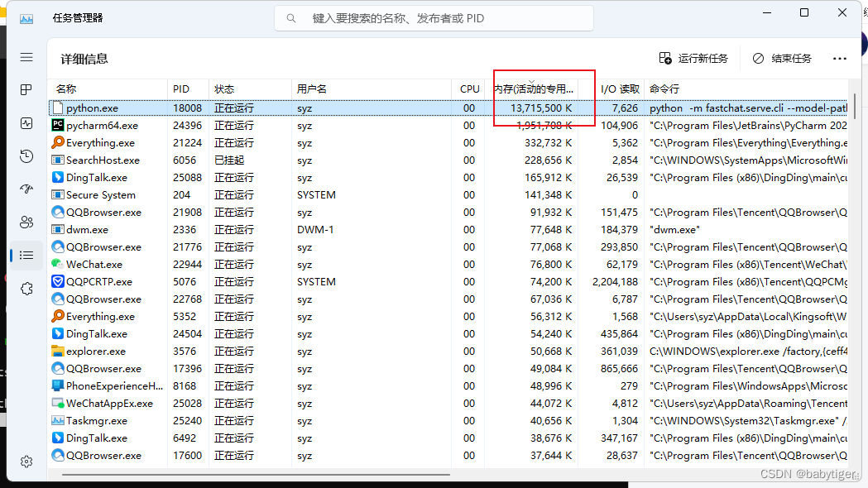Click the explorer.exe folder icon
The width and height of the screenshot is (868, 488).
[x=58, y=352]
